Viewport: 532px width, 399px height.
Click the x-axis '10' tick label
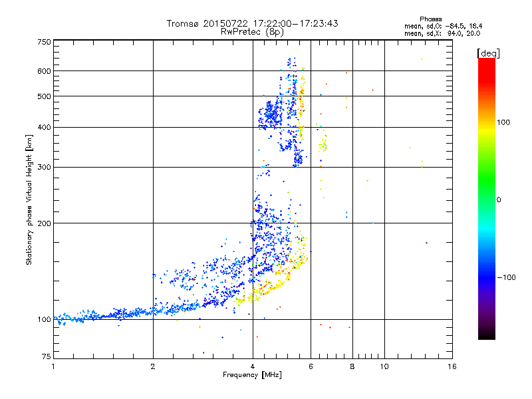coord(384,366)
